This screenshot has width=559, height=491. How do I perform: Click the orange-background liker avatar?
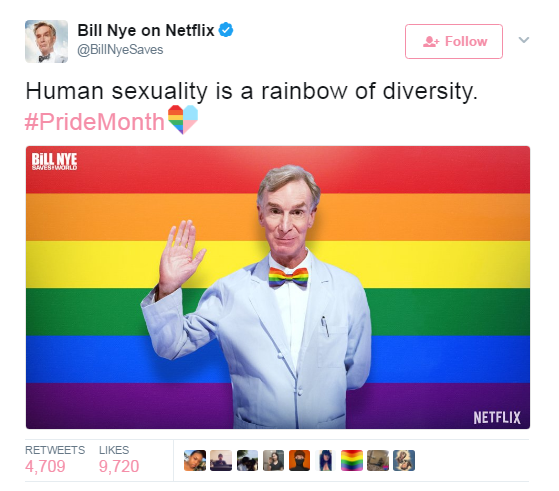point(299,460)
